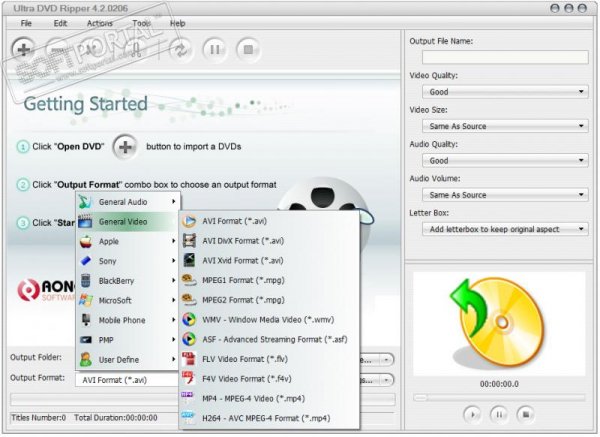Open the Video Quality dropdown

pos(505,92)
